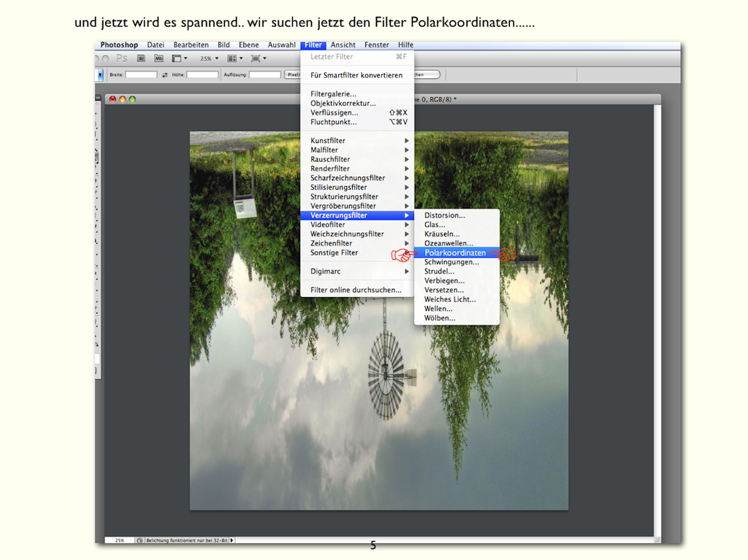Select Polarkoordinaten from the submenu
This screenshot has height=560, width=748.
point(455,253)
